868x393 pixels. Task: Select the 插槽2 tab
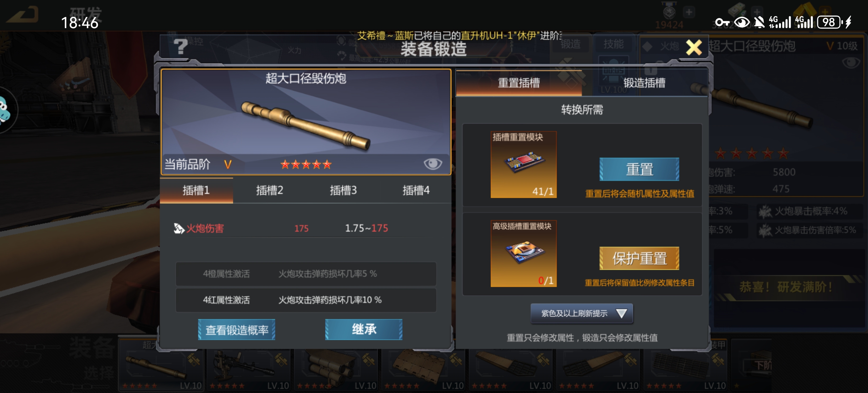click(x=270, y=190)
